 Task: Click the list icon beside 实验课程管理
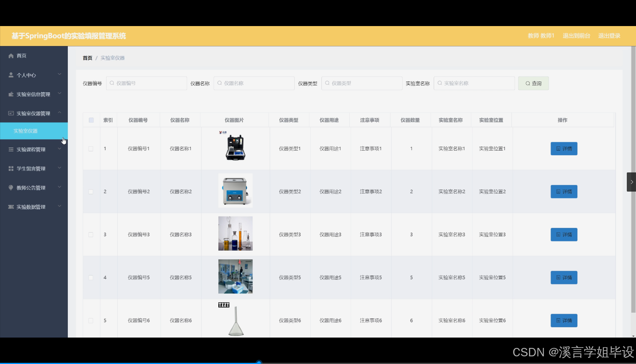(11, 149)
